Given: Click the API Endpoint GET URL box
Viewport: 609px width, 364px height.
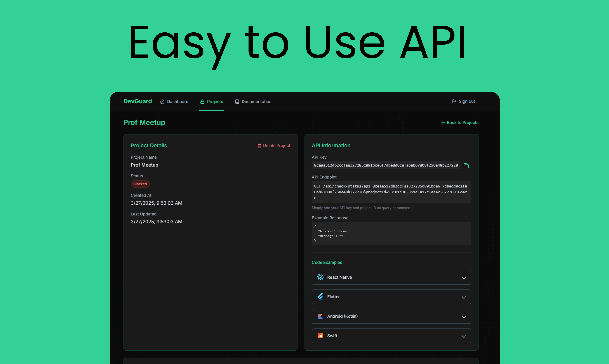Looking at the screenshot, I should click(391, 192).
